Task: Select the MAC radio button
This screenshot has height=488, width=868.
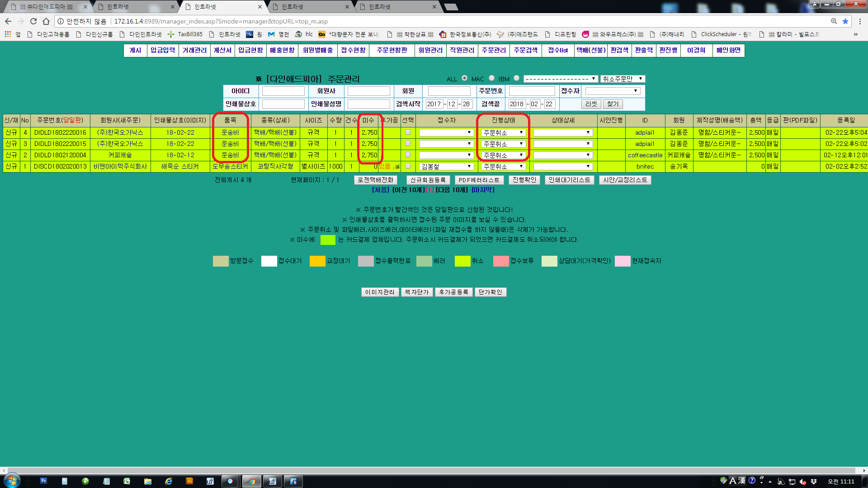Action: [x=491, y=78]
